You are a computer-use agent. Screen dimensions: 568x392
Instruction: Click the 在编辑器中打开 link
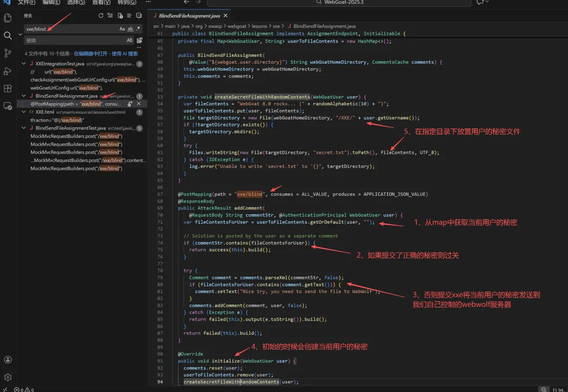tap(90, 54)
